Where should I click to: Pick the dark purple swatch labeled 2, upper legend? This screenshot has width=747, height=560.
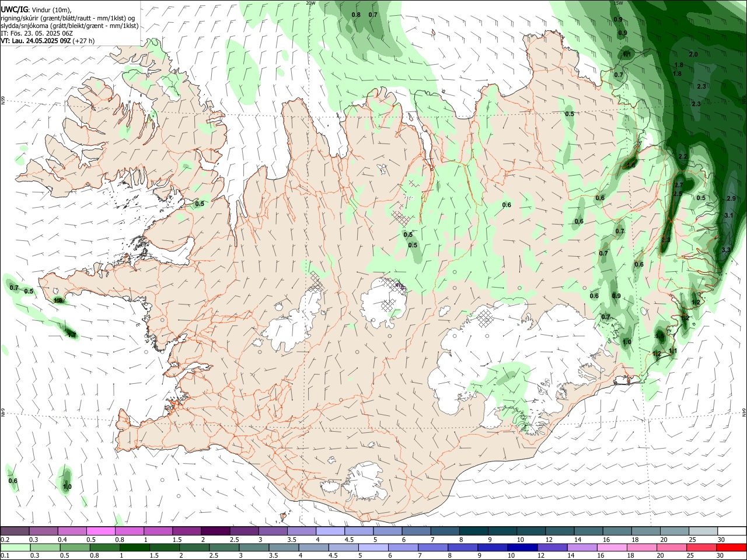tap(215, 531)
